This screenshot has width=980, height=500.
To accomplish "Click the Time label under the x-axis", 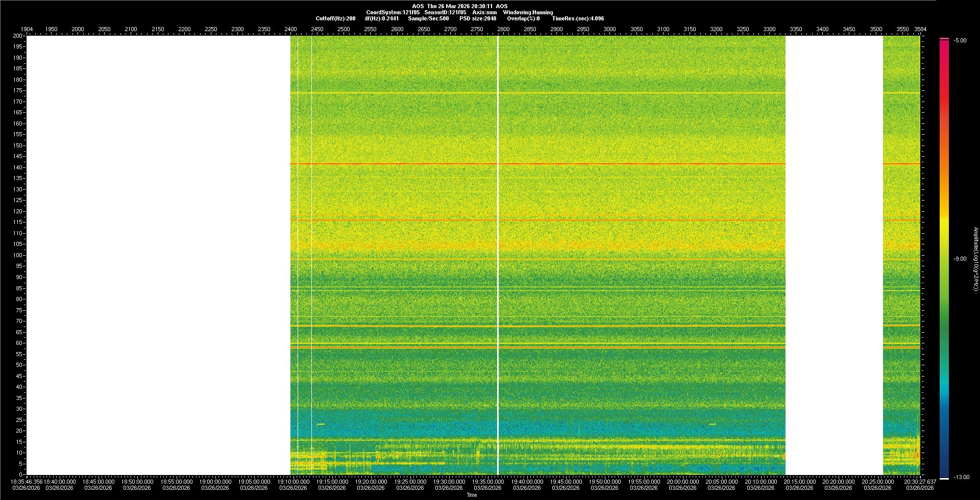I will [x=472, y=495].
